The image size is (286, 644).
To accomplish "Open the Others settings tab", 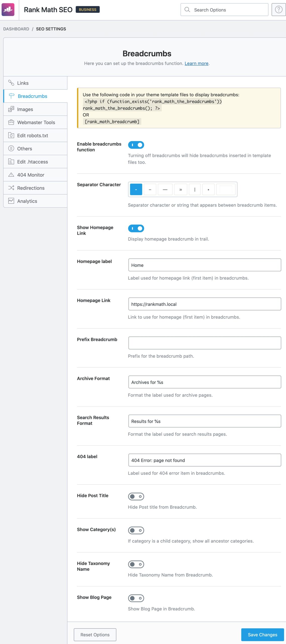I will (x=25, y=148).
